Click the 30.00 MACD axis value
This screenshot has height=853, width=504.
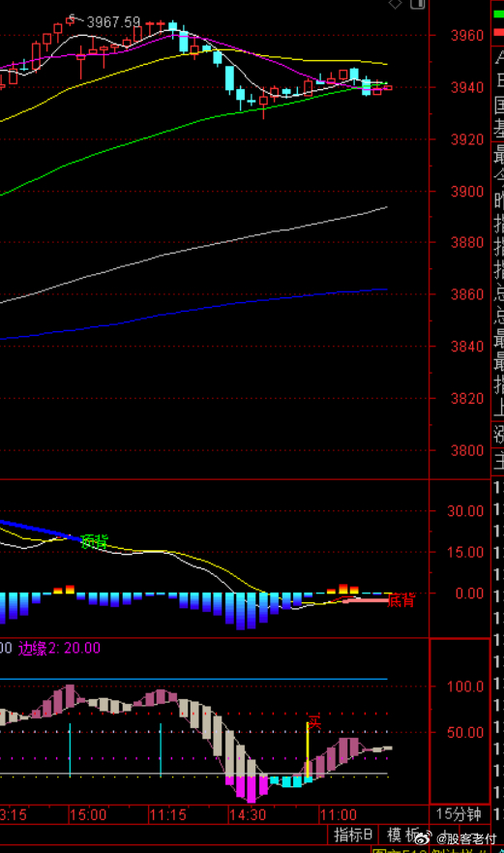(x=465, y=511)
